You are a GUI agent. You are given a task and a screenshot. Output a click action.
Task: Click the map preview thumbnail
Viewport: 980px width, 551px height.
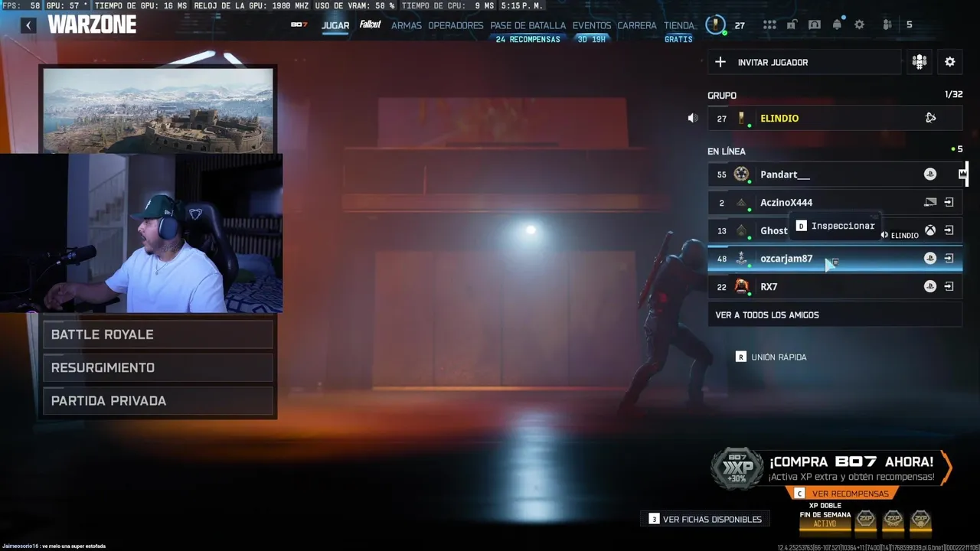(158, 111)
